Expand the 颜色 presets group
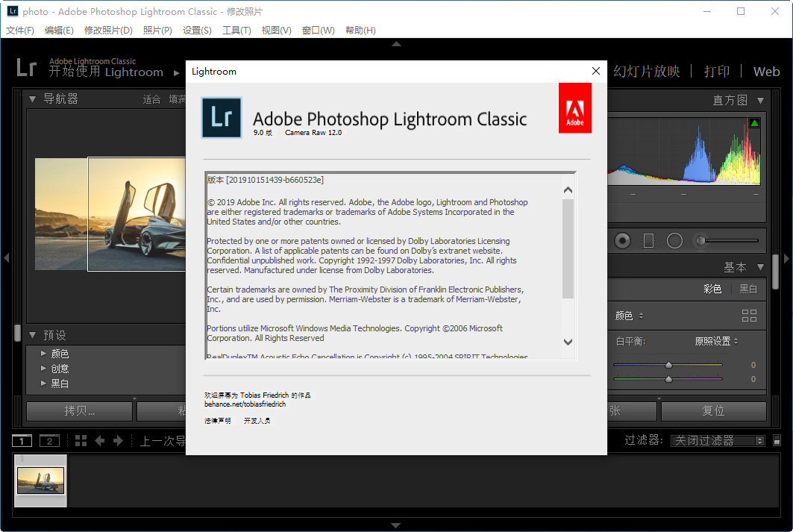The width and height of the screenshot is (793, 532). [60, 353]
